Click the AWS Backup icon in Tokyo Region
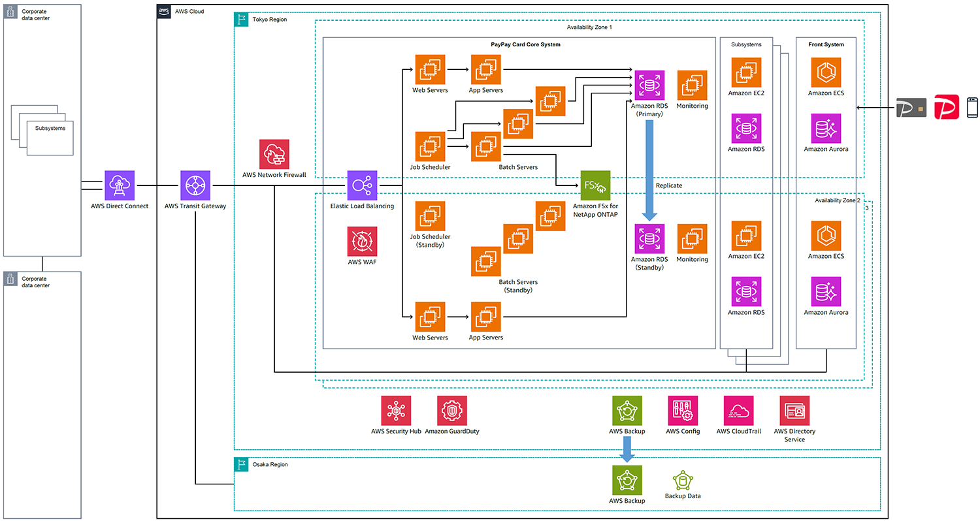 click(x=627, y=411)
